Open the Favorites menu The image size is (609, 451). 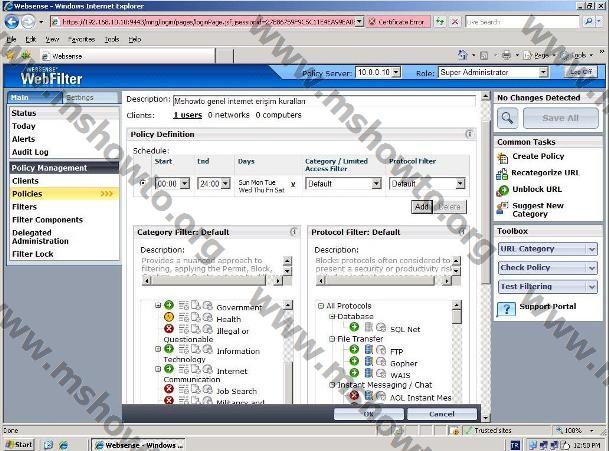click(x=81, y=39)
